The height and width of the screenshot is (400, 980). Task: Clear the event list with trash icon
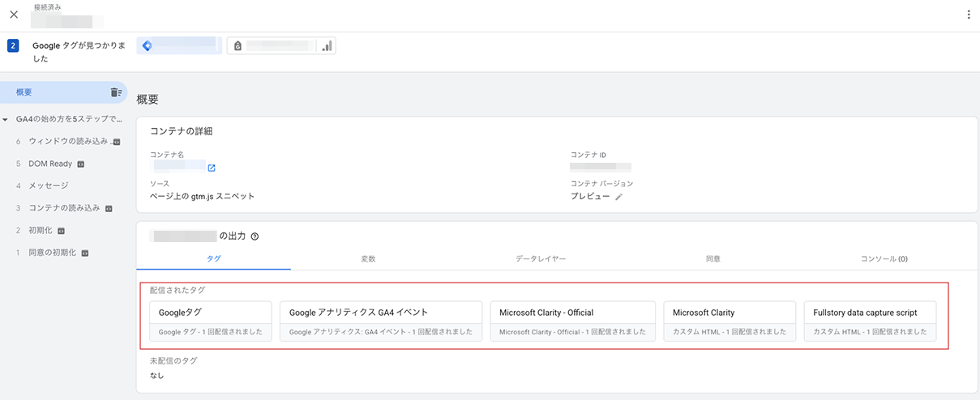pos(116,92)
